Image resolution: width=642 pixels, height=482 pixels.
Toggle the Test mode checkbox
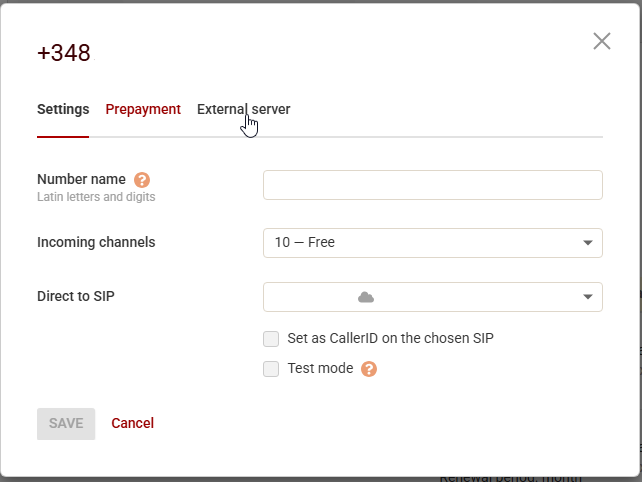[271, 369]
